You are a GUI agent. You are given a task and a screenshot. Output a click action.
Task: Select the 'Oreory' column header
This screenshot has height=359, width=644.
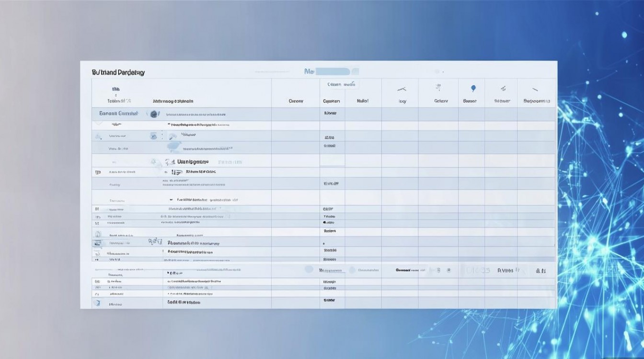(x=296, y=101)
